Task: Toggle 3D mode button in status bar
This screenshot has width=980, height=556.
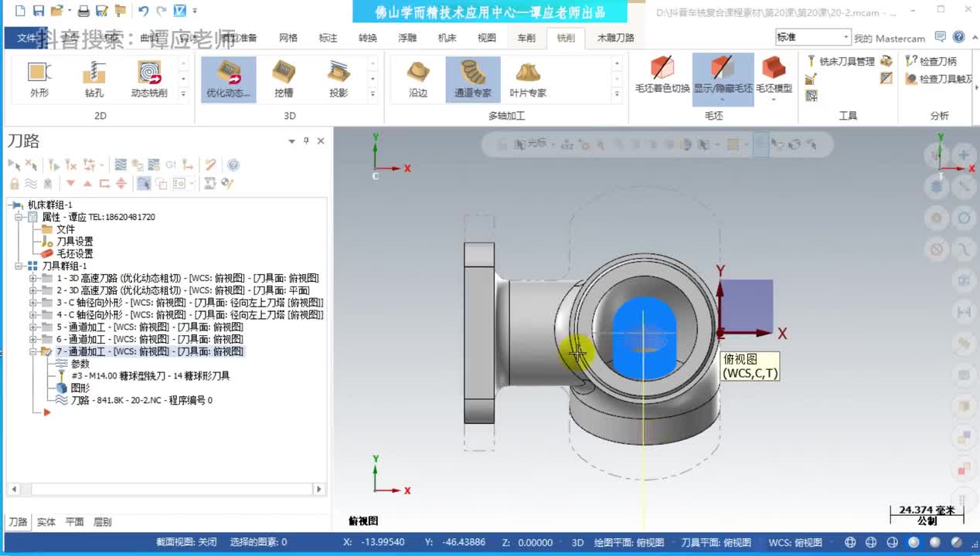Action: (577, 542)
